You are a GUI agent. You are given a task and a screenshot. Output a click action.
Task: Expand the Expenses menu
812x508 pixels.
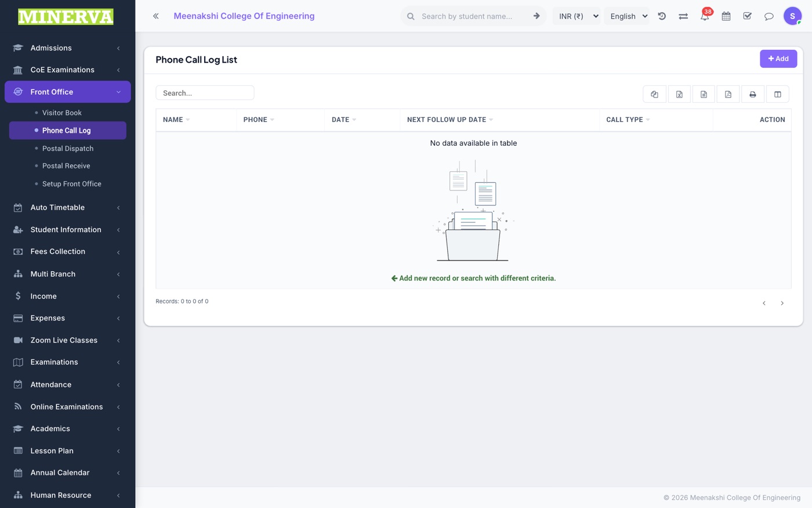pos(68,318)
